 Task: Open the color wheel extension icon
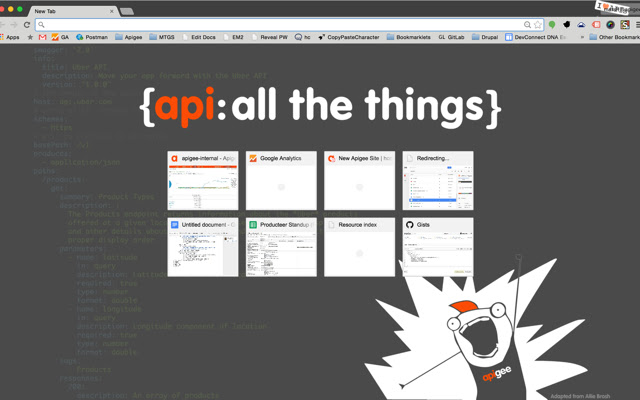point(610,25)
